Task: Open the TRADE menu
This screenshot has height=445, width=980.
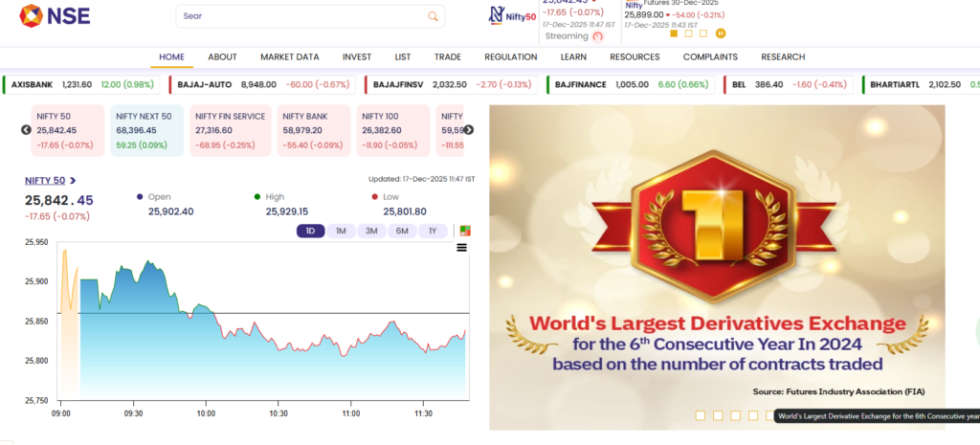Action: pos(448,56)
